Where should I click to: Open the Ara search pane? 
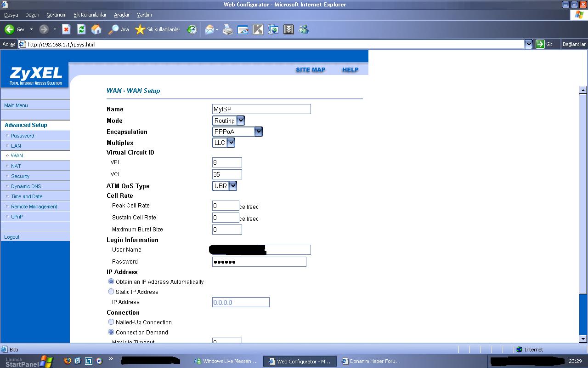119,29
